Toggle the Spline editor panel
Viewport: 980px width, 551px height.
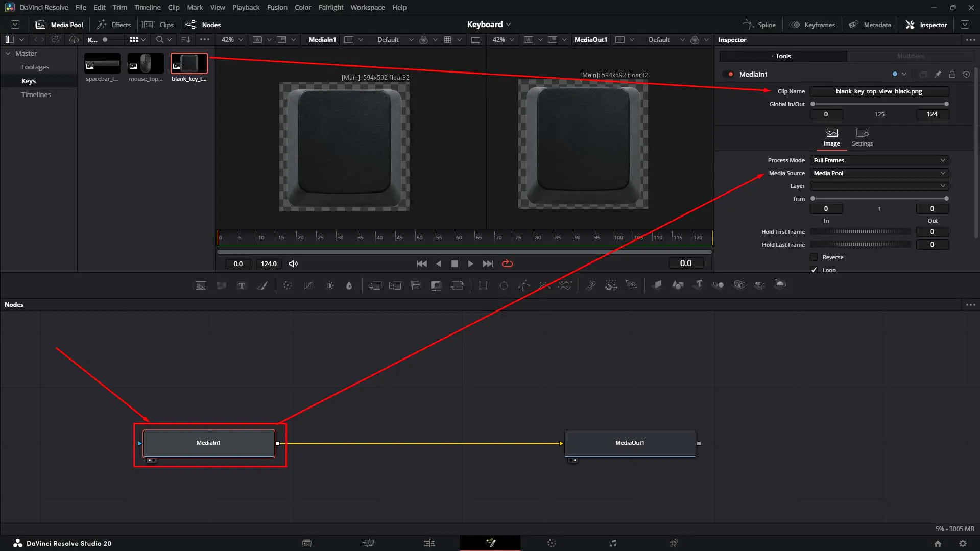click(x=759, y=25)
